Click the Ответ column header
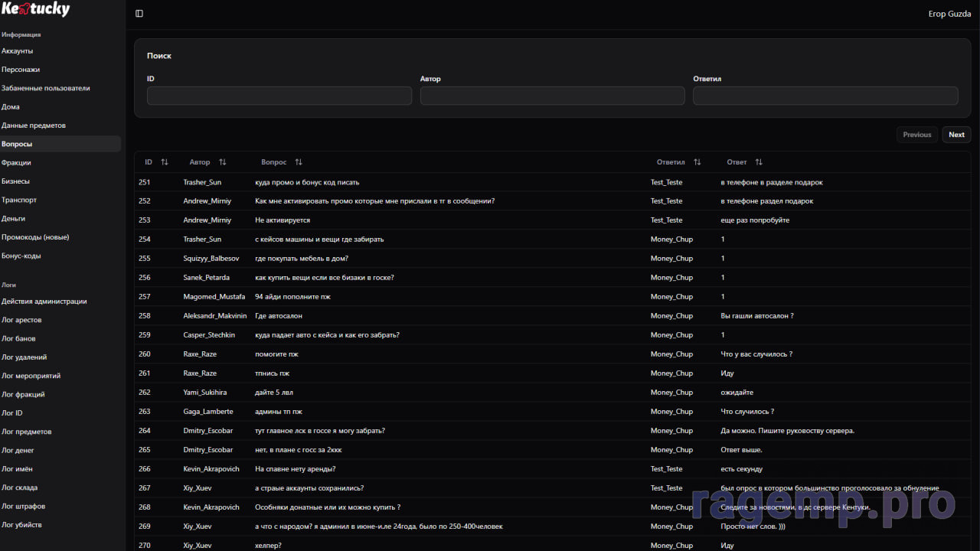980x551 pixels. (737, 162)
